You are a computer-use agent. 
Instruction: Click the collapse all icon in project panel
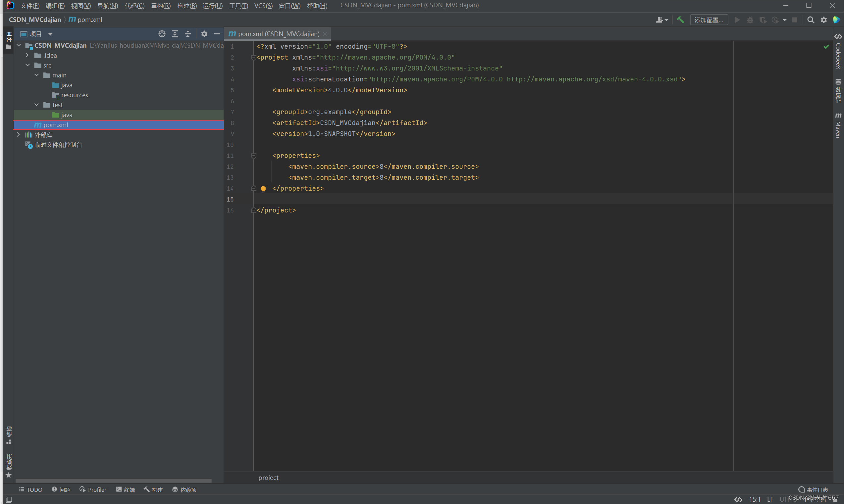click(x=187, y=34)
